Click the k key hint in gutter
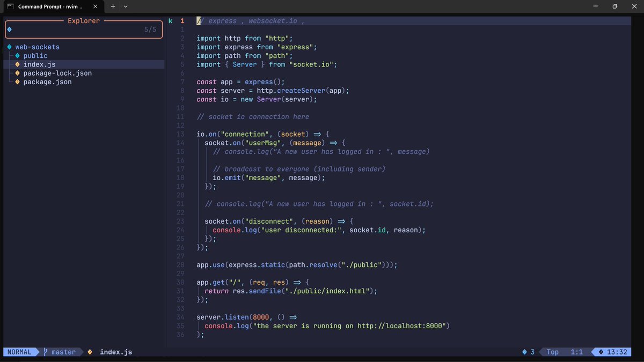This screenshot has width=644, height=362. pos(171,21)
